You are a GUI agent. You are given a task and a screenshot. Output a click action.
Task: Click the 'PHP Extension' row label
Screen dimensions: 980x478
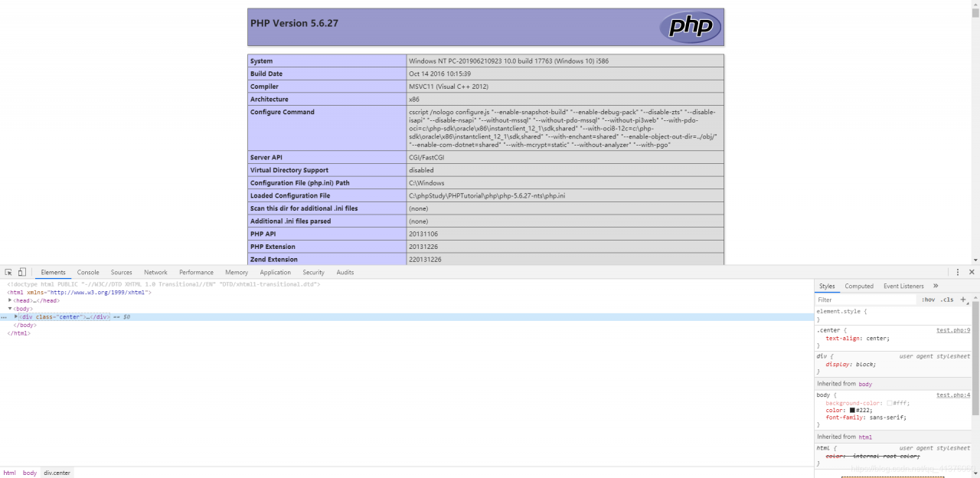[273, 247]
